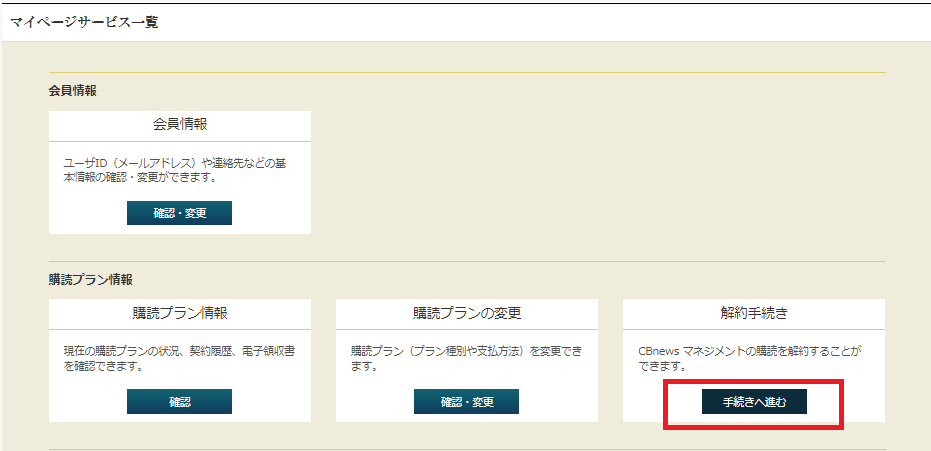Click the yellow divider above 会員情報 section

467,73
